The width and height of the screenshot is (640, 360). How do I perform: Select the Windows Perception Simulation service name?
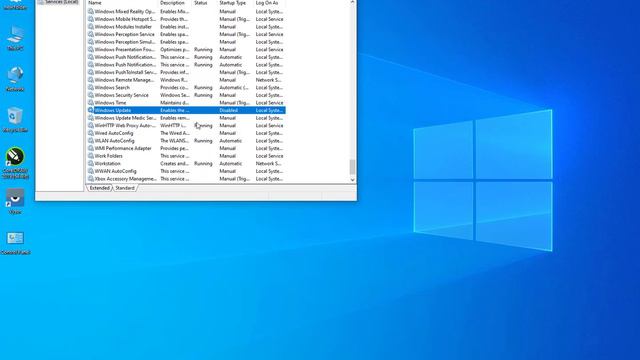click(124, 42)
